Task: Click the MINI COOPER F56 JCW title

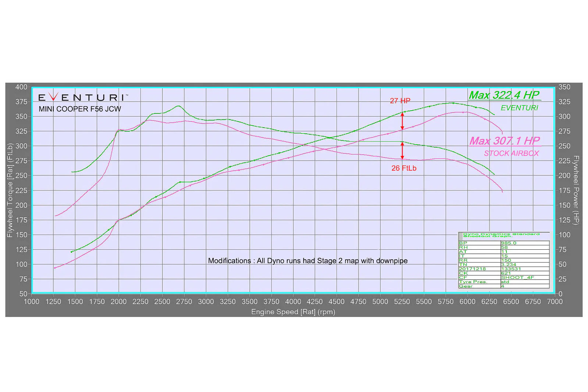Action: pos(80,109)
